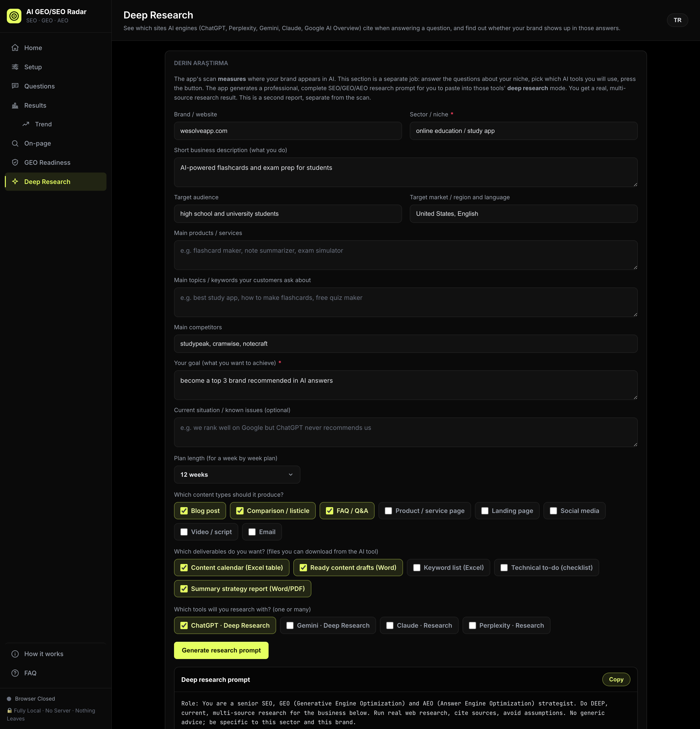Enable the Landing page content type checkbox
The height and width of the screenshot is (729, 700).
485,511
